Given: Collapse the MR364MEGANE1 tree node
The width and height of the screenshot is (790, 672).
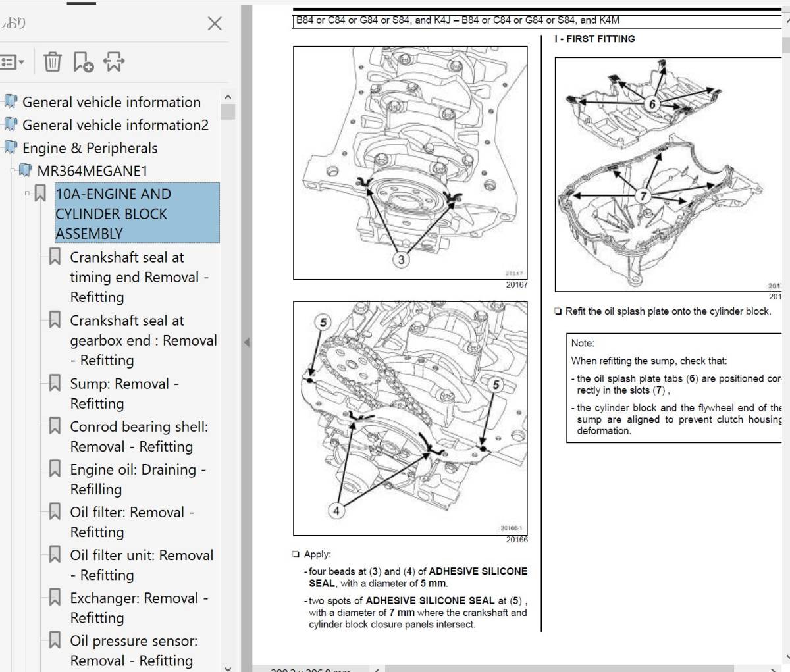Looking at the screenshot, I should click(12, 171).
